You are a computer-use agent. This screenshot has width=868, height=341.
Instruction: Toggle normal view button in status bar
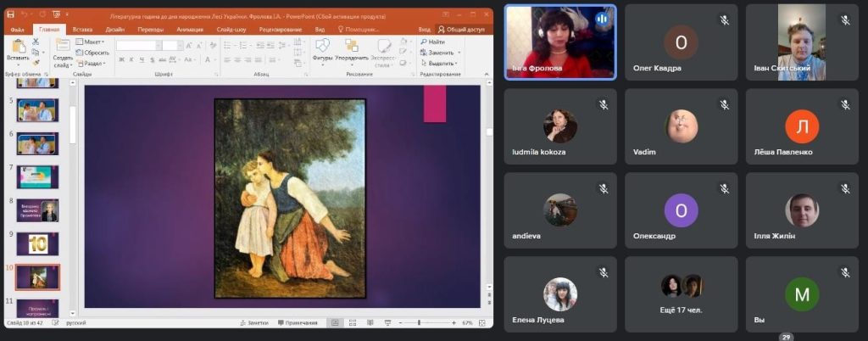[x=334, y=323]
